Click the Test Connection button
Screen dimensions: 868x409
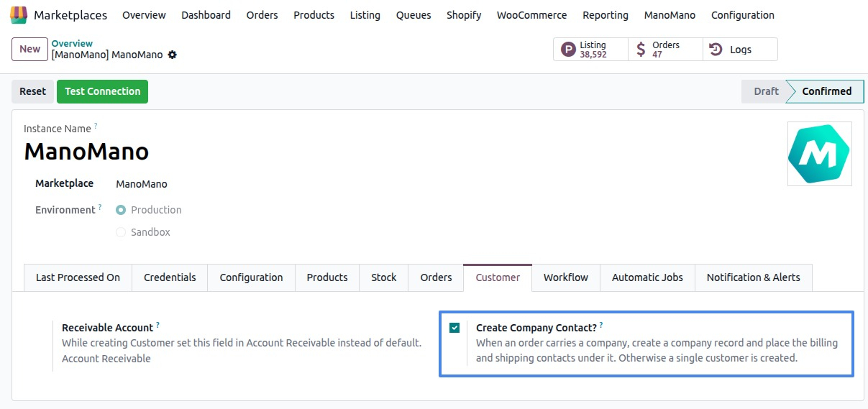(102, 91)
